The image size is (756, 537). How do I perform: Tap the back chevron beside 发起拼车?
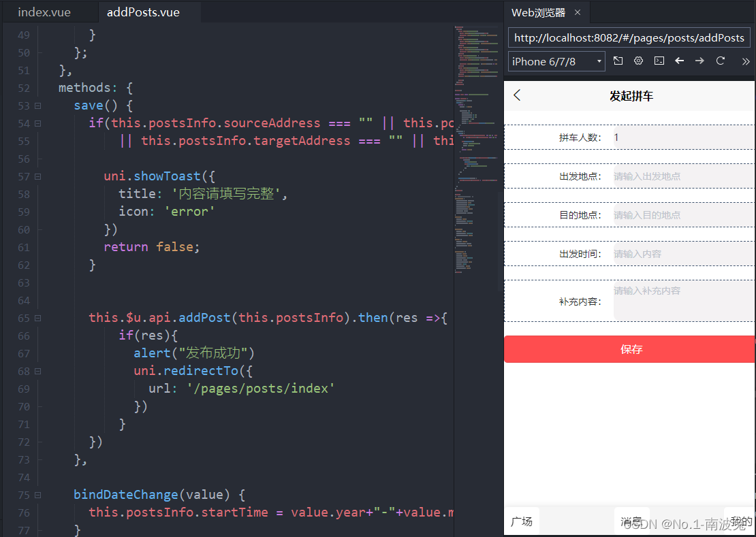click(x=518, y=95)
